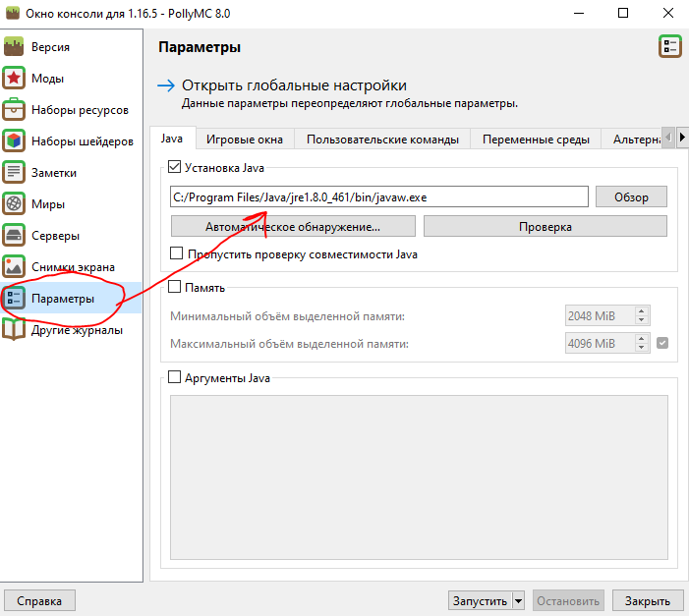Enable Пропустить проверку совместимости Java
Viewport: 689px width, 616px height.
tap(176, 253)
